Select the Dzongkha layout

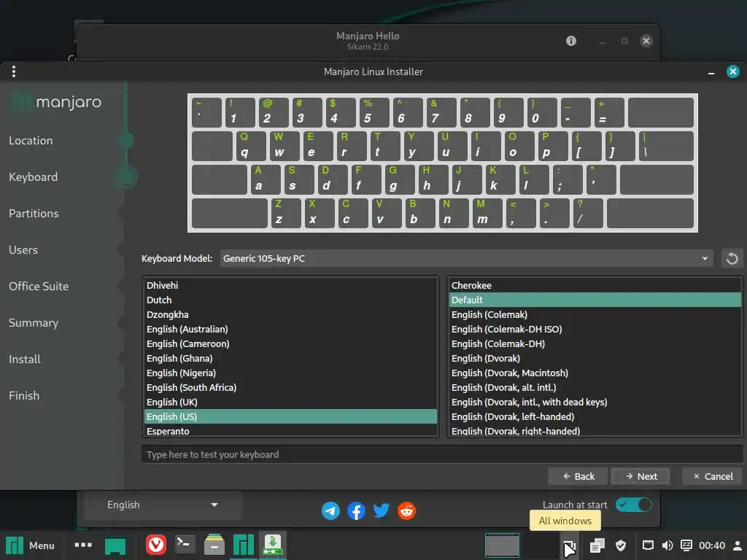point(290,315)
